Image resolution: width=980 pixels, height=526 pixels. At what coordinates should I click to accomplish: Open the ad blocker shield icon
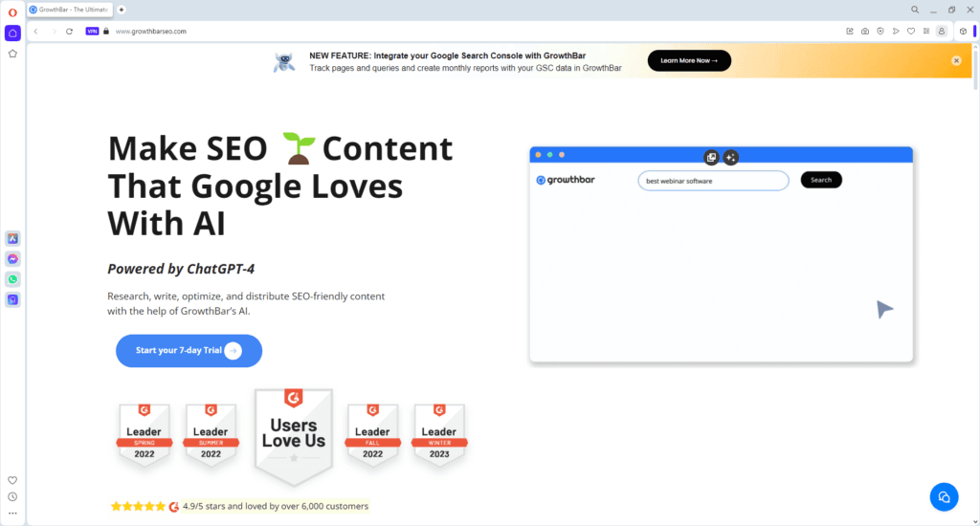coord(880,32)
